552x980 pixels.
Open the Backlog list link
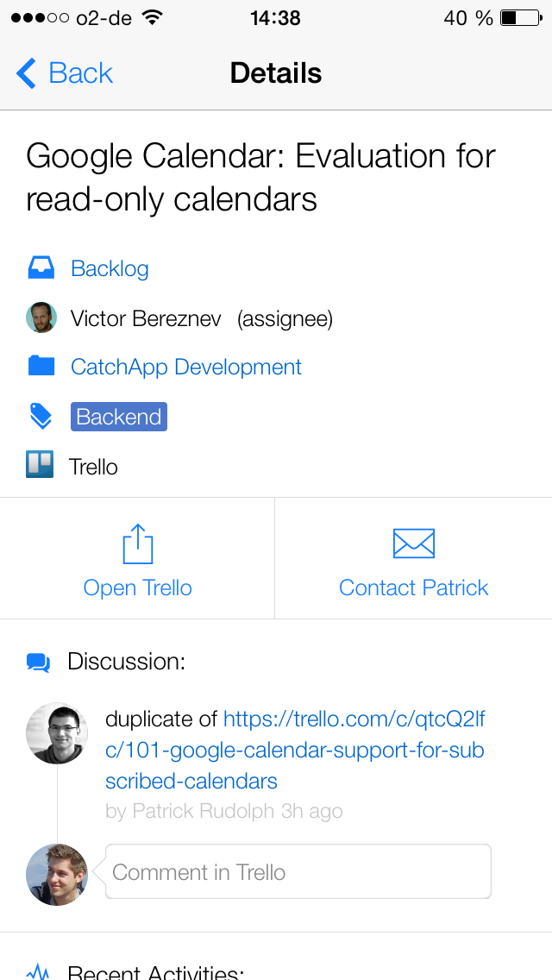click(x=110, y=269)
